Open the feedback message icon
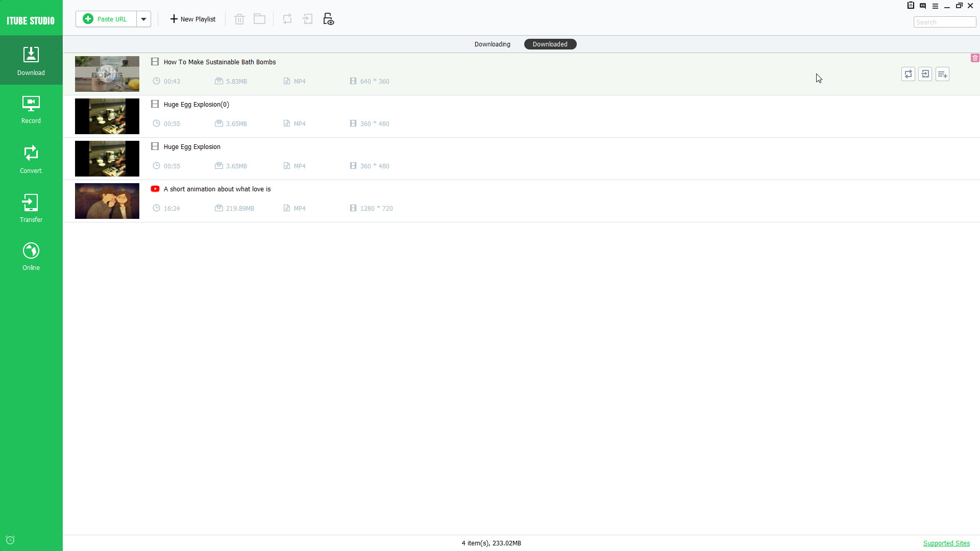 [923, 6]
